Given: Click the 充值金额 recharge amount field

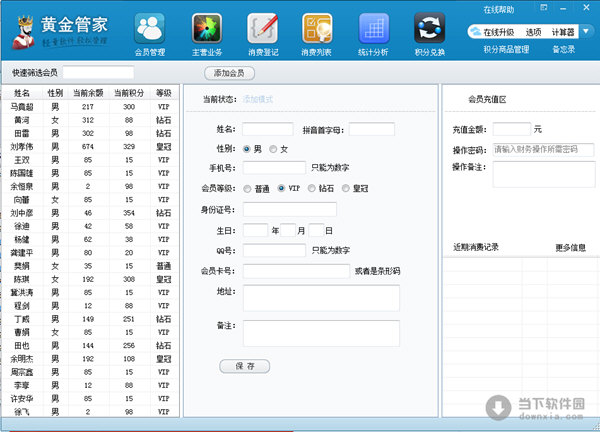Looking at the screenshot, I should tap(511, 129).
